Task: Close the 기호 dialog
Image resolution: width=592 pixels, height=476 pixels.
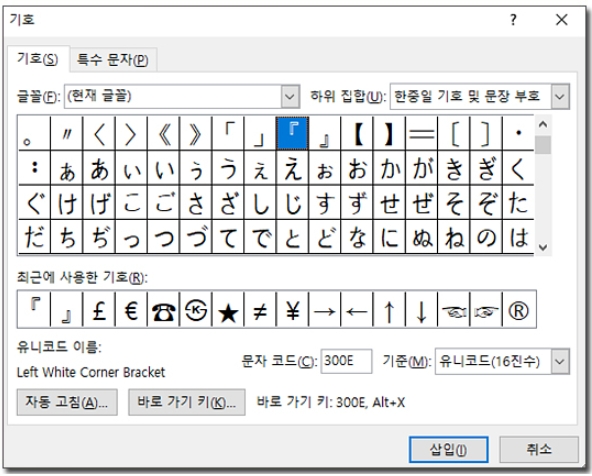Action: [x=562, y=20]
